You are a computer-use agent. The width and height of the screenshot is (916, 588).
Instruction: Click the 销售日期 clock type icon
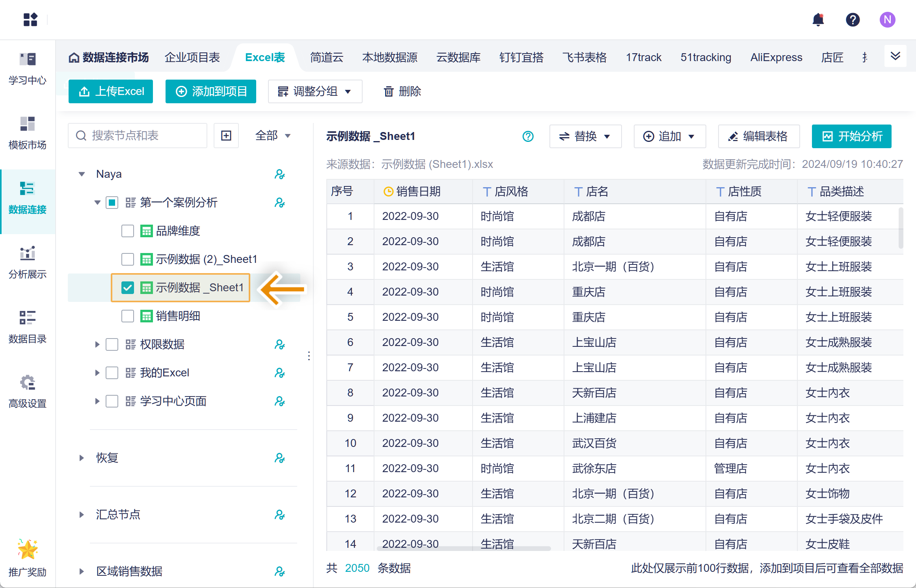pyautogui.click(x=388, y=192)
